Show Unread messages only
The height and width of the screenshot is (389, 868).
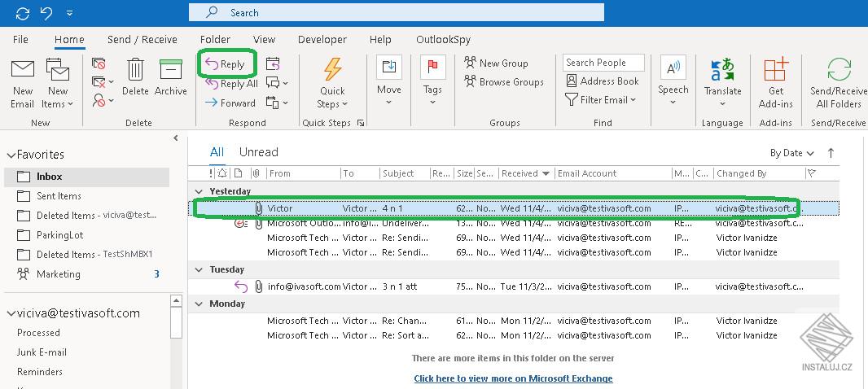pyautogui.click(x=258, y=152)
